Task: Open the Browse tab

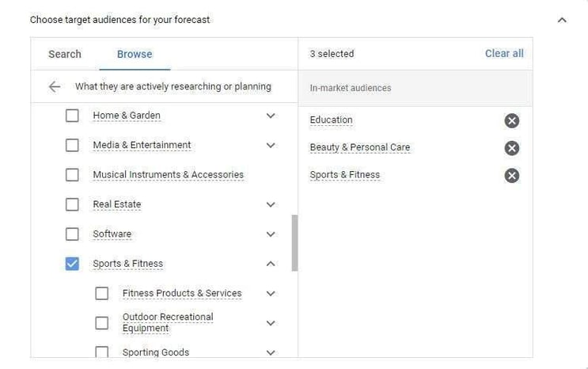Action: click(x=135, y=54)
